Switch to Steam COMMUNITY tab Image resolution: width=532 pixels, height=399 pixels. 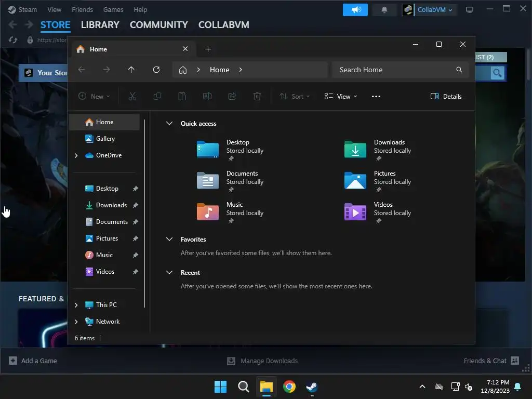pos(159,25)
